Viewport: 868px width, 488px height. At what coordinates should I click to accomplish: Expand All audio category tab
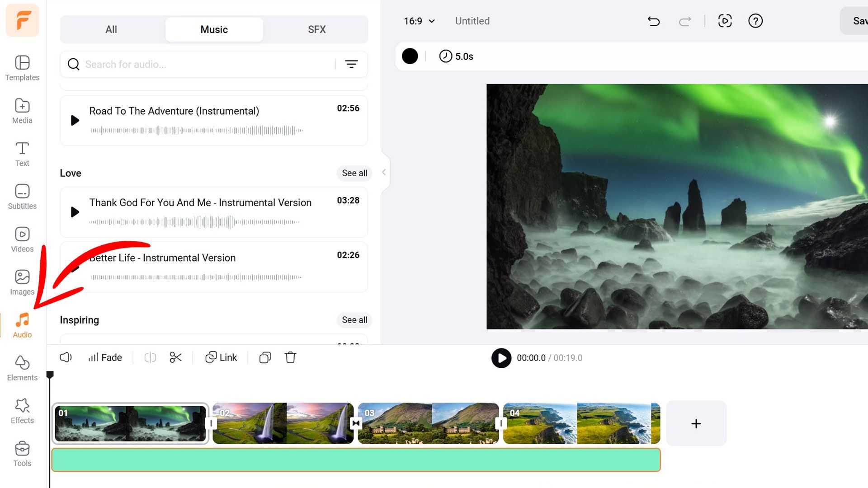[x=111, y=29]
